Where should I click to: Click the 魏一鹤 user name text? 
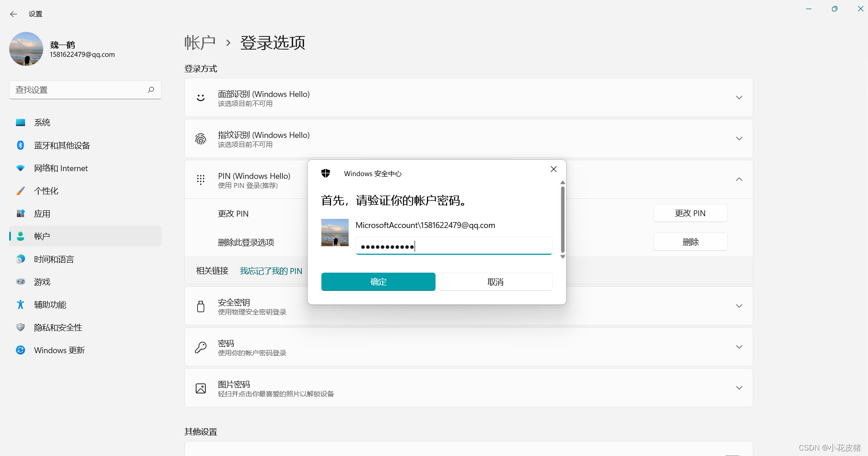[62, 45]
